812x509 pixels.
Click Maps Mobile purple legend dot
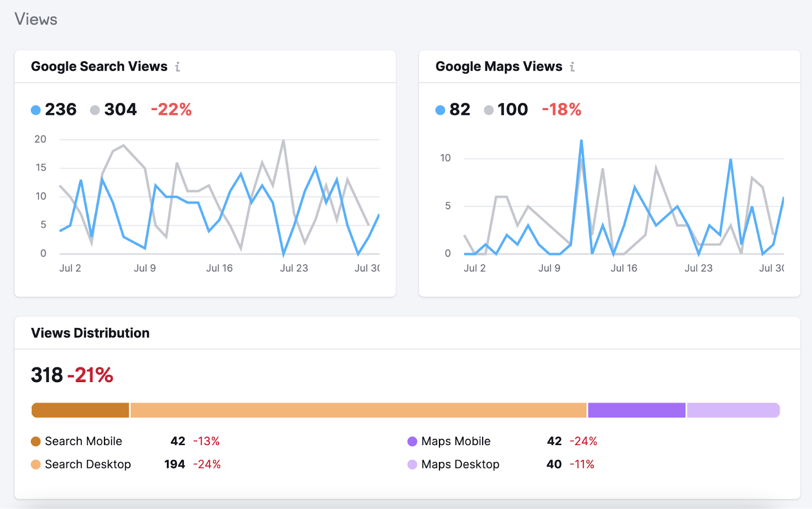click(x=412, y=442)
